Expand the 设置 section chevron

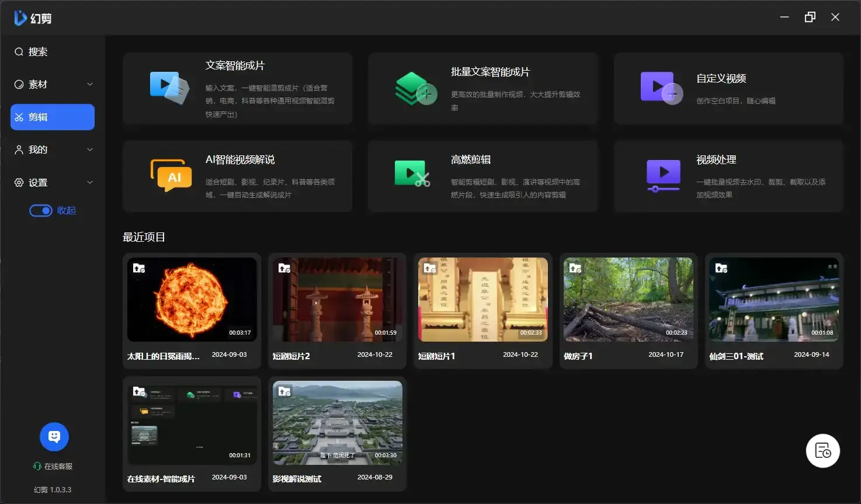[90, 182]
